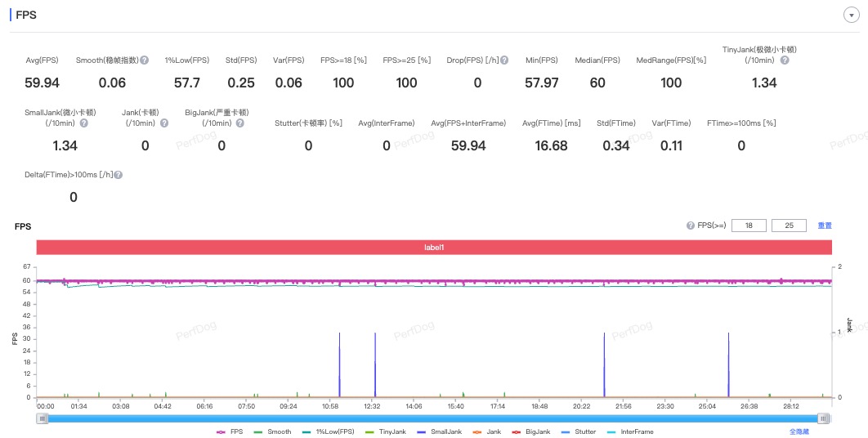This screenshot has width=868, height=438.
Task: Click the FPS threshold field showing 25
Action: pyautogui.click(x=789, y=226)
